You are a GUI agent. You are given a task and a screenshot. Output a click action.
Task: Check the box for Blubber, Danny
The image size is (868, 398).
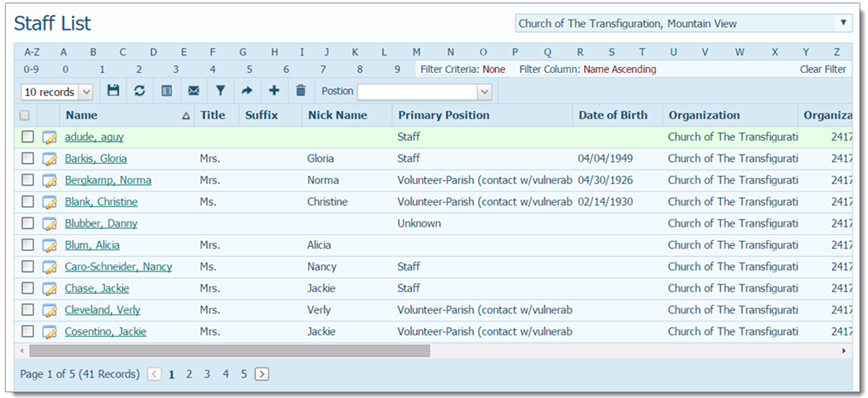pyautogui.click(x=27, y=223)
